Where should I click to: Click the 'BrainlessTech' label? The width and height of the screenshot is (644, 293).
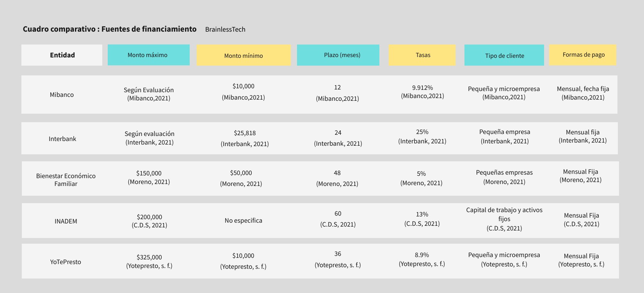point(225,30)
